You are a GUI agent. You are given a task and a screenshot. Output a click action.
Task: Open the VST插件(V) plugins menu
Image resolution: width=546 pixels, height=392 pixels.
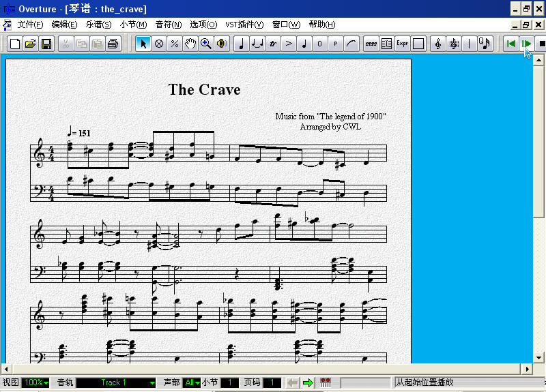tap(244, 25)
